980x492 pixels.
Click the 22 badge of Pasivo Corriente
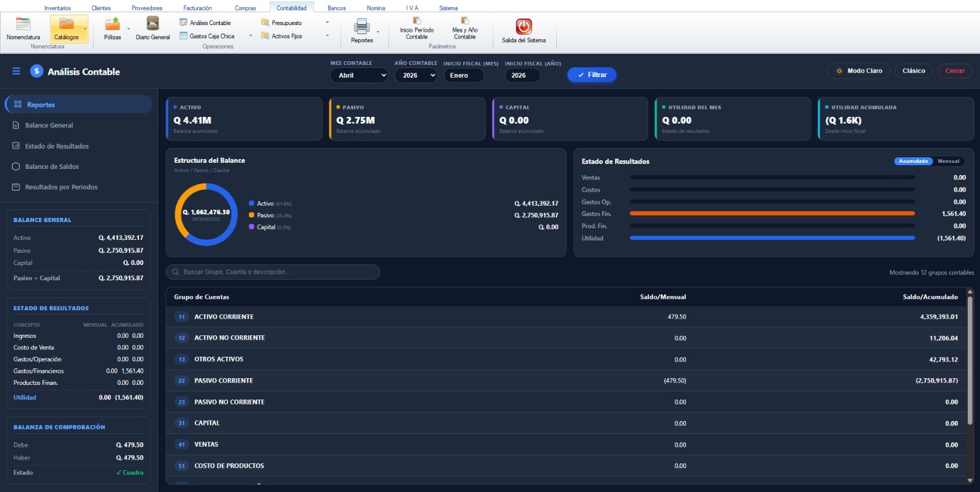(x=181, y=381)
